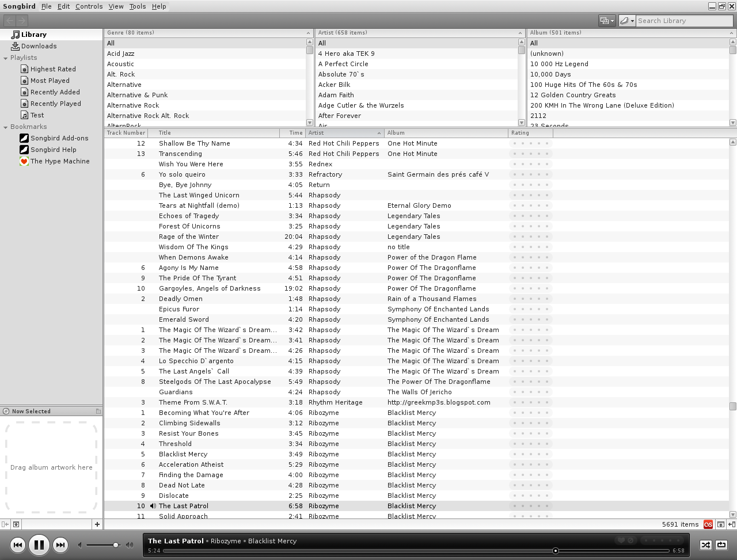This screenshot has width=737, height=560.
Task: Open the View menu
Action: 116,6
